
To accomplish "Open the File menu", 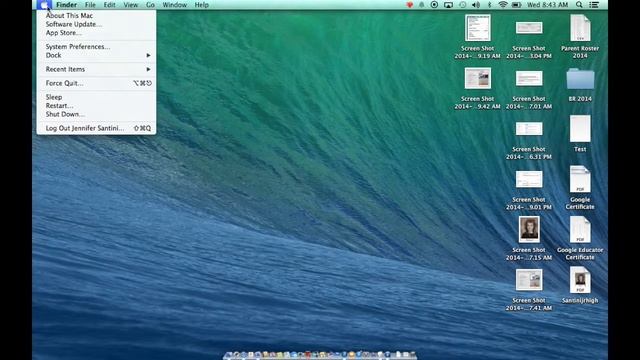I will pos(90,5).
